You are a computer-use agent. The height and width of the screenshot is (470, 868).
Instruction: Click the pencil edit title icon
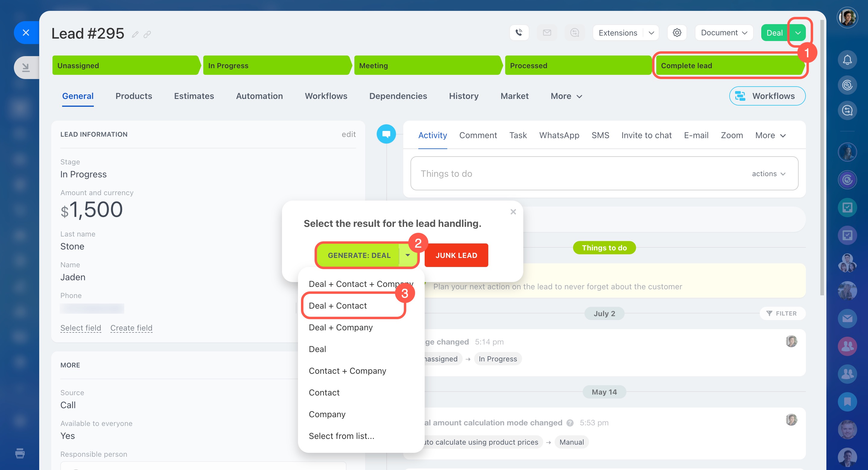[135, 34]
